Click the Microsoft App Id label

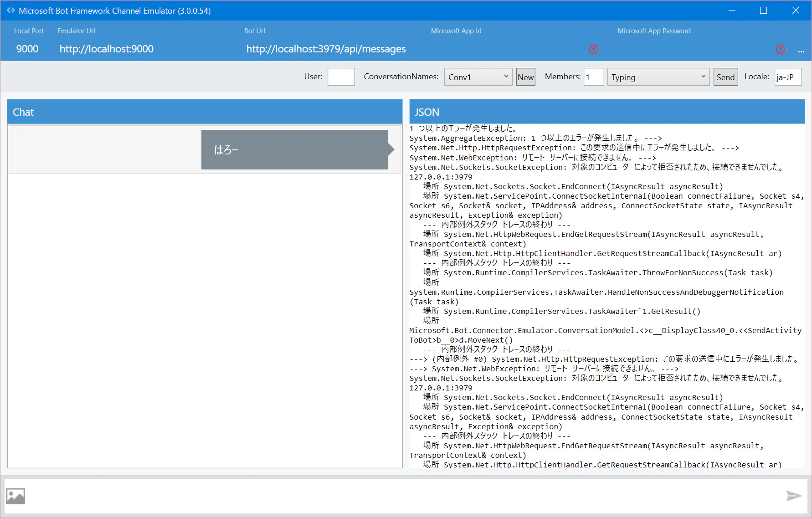(456, 31)
